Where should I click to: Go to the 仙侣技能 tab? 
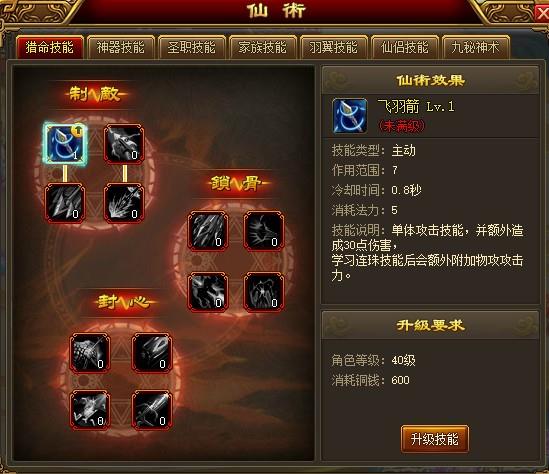pos(405,47)
